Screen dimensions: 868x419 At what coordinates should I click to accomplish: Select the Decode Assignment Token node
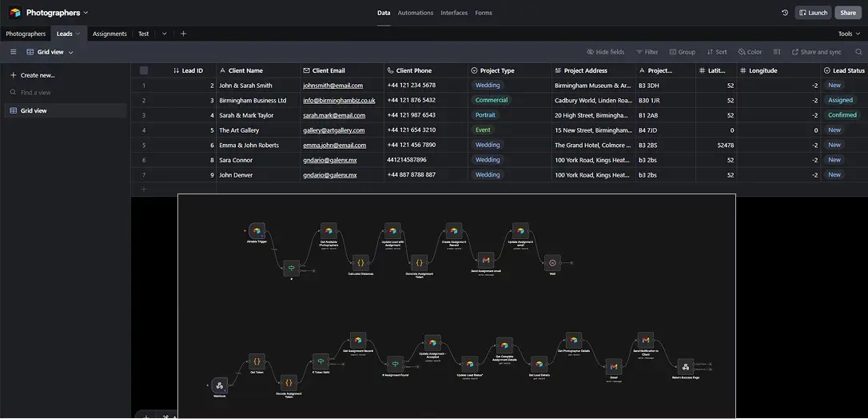pyautogui.click(x=289, y=382)
